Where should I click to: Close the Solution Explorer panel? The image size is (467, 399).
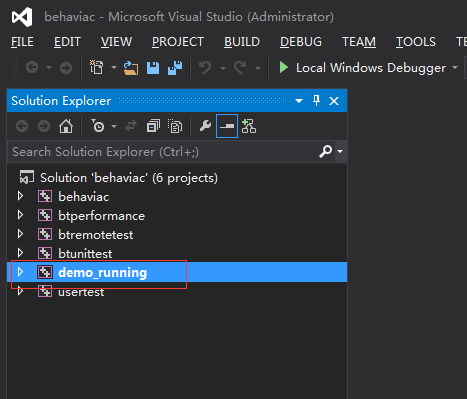(x=334, y=101)
